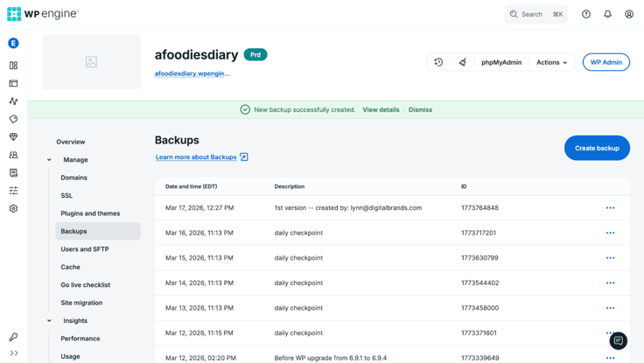The height and width of the screenshot is (363, 644).
Task: Click '1st version -- created by' description
Action: pyautogui.click(x=348, y=208)
